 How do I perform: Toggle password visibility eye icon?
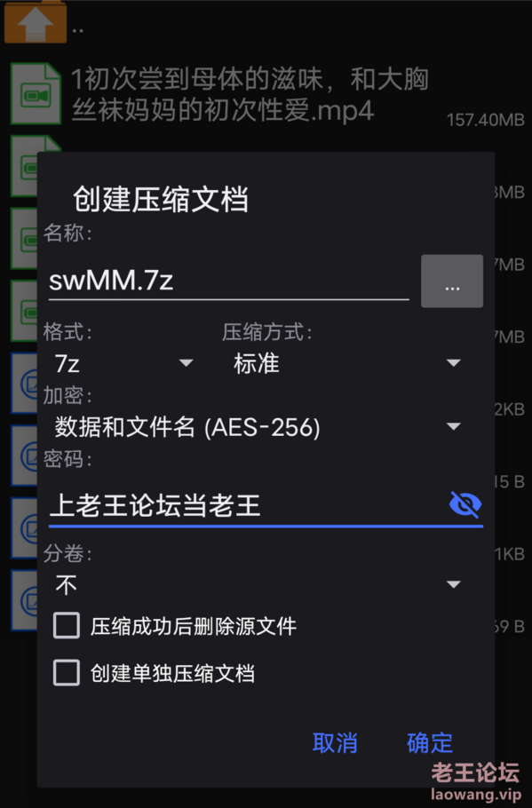point(465,504)
